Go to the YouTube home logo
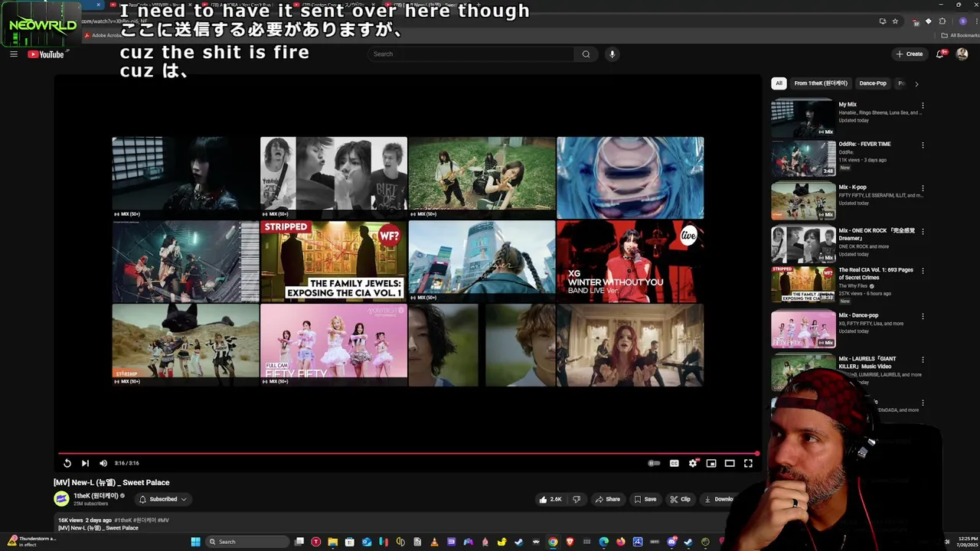The width and height of the screenshot is (980, 551). (x=46, y=54)
